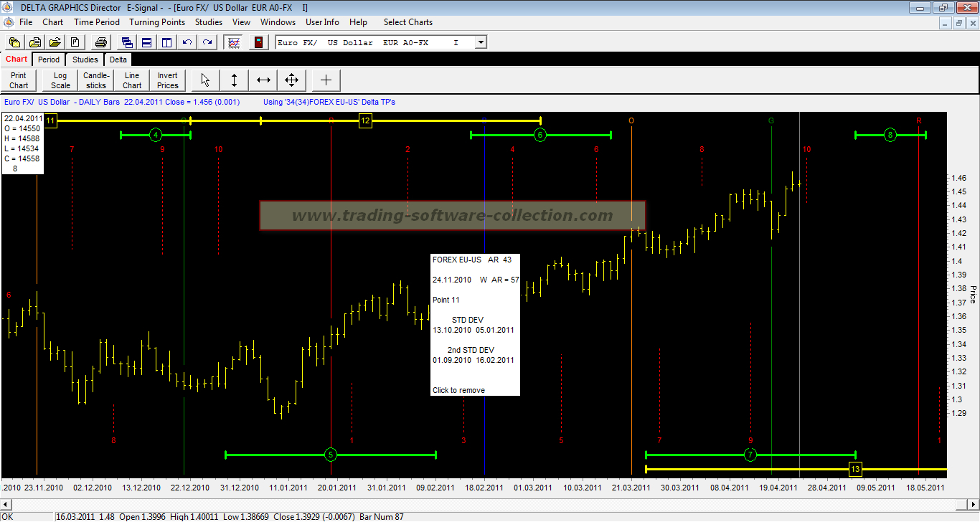Viewport: 980px width, 522px height.
Task: Select the arrow pointer tool
Action: coord(206,80)
